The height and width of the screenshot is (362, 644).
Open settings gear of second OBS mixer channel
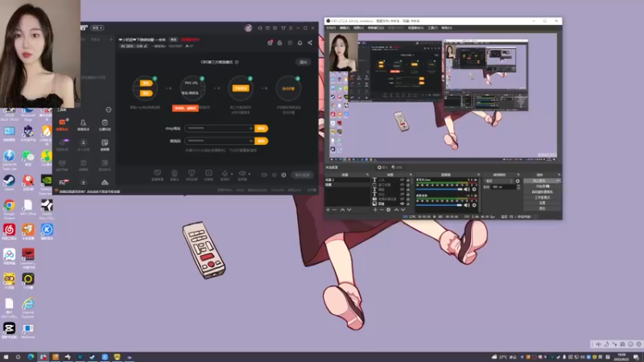click(x=474, y=205)
